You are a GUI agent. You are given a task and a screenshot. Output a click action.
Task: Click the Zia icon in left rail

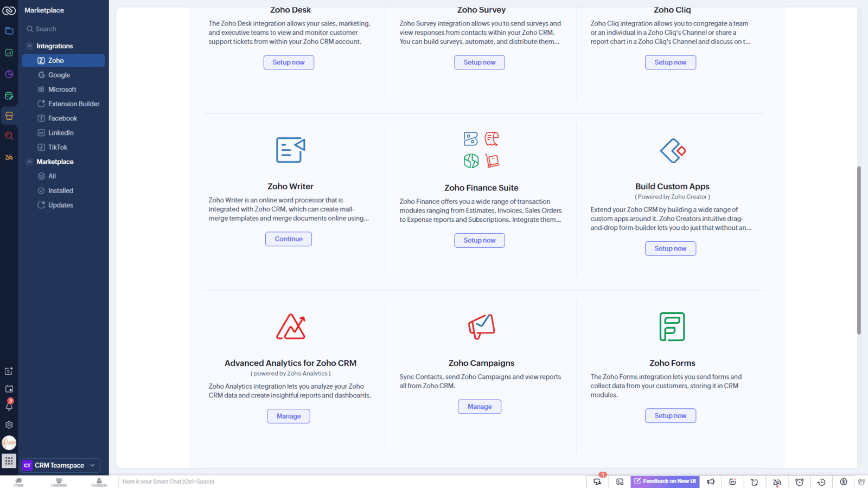[9, 157]
